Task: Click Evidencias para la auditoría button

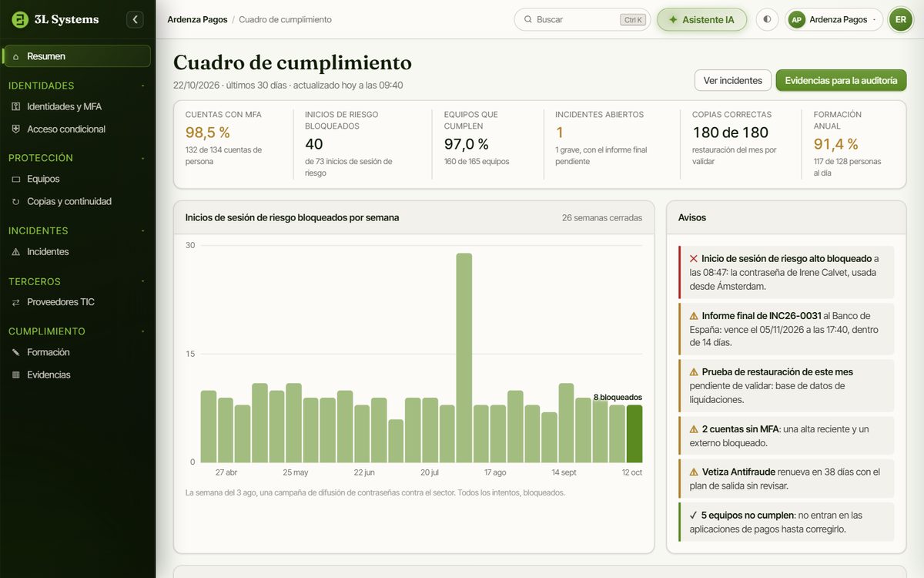Action: click(841, 80)
